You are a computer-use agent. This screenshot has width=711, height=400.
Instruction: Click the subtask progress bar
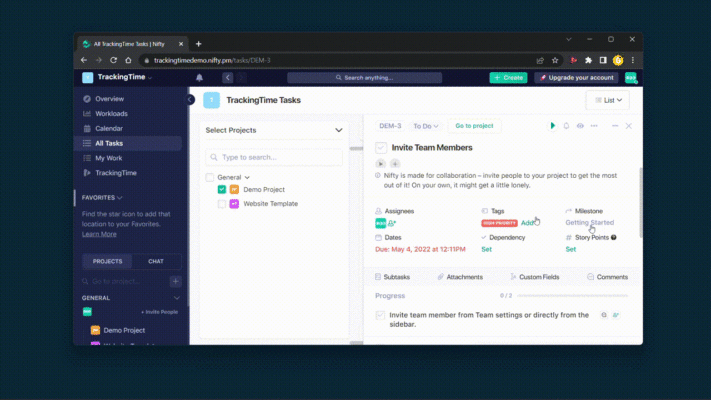click(x=573, y=296)
